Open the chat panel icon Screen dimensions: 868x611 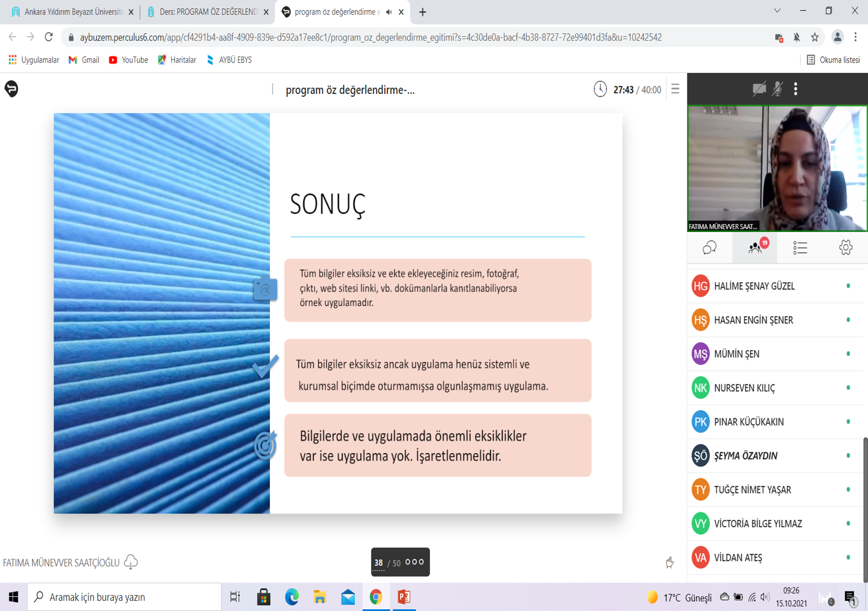709,248
